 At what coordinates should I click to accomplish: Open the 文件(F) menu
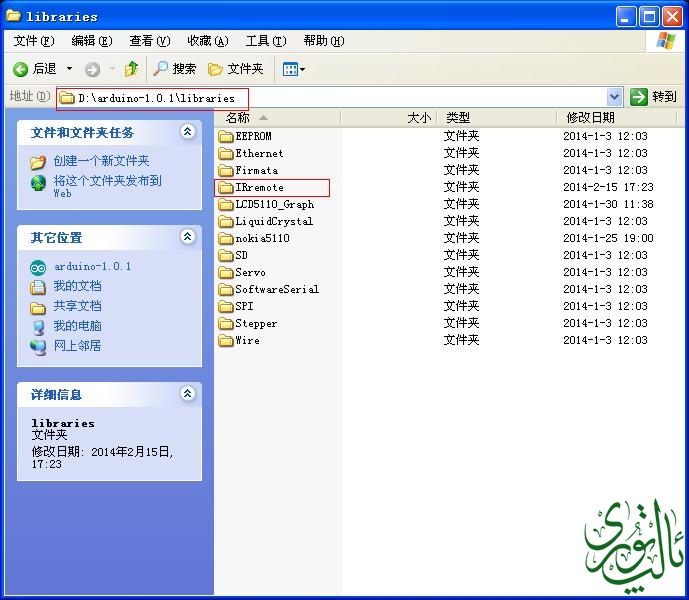(x=34, y=41)
